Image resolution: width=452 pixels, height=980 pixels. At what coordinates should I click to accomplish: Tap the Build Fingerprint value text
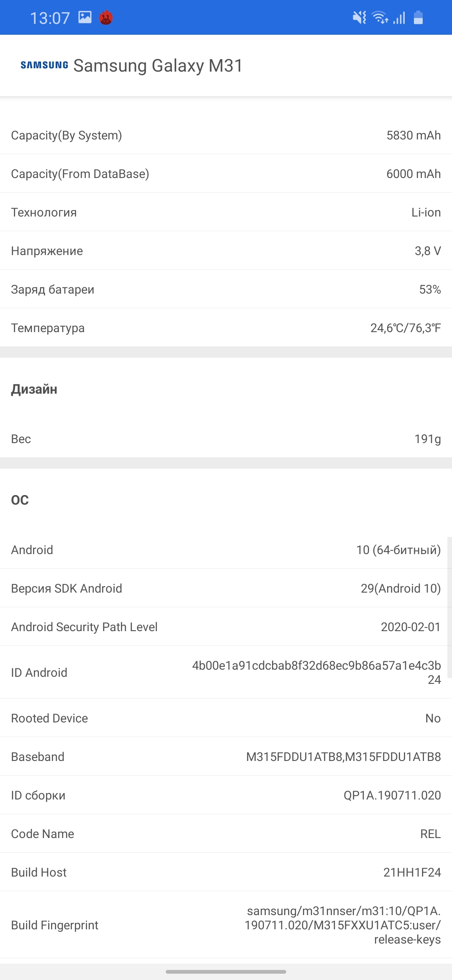pyautogui.click(x=343, y=925)
